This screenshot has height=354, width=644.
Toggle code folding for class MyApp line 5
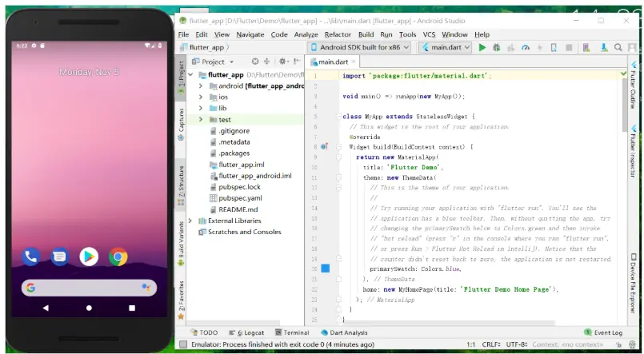click(338, 117)
